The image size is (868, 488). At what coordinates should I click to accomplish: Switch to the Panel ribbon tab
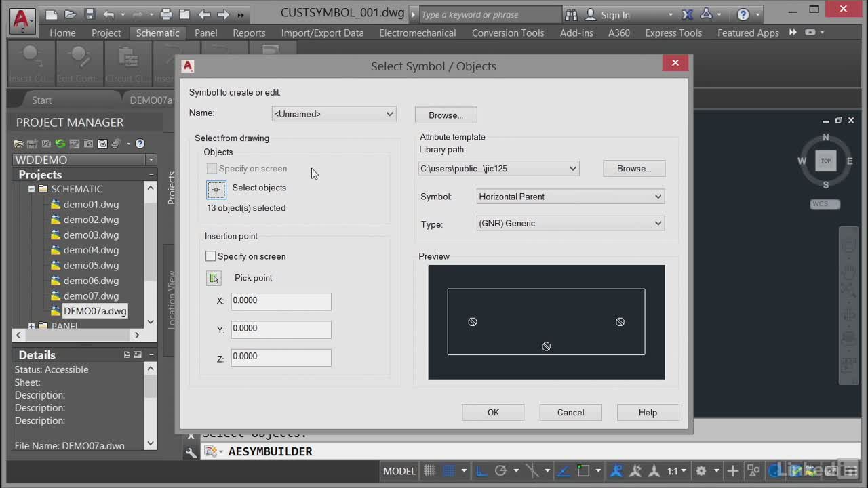point(206,33)
